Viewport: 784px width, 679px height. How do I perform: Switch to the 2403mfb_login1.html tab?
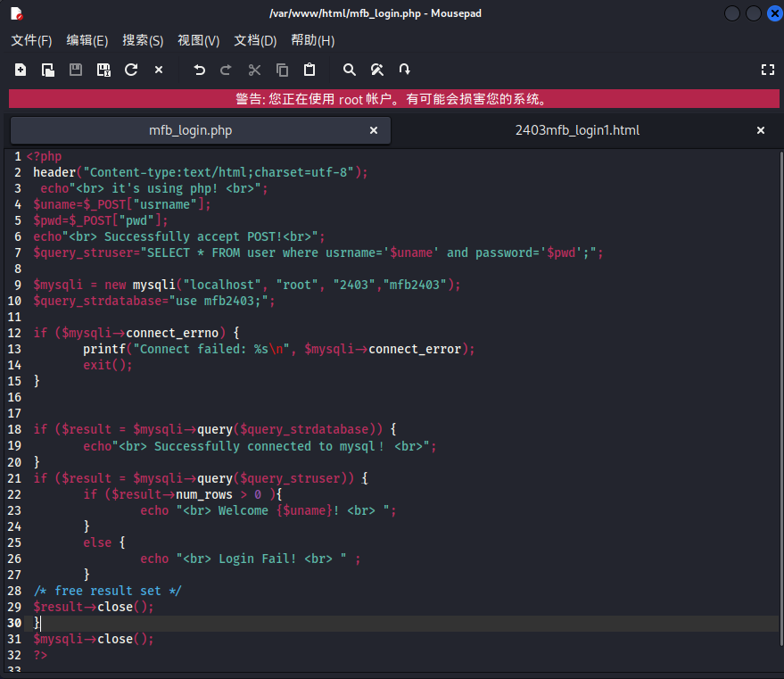[x=577, y=130]
